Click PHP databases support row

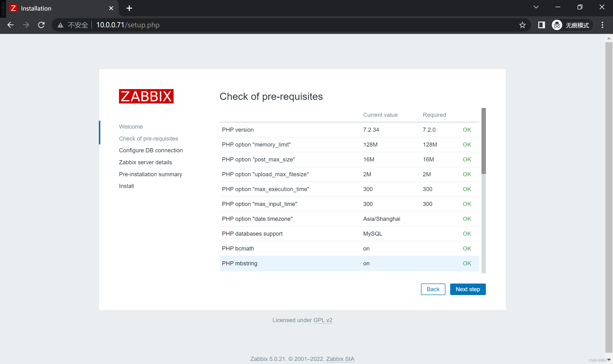click(x=349, y=234)
